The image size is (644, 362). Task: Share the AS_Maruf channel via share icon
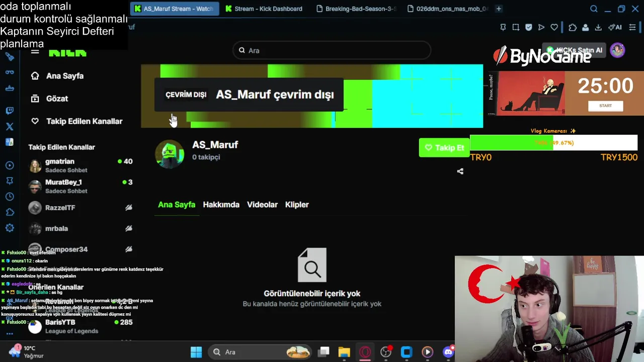[460, 171]
